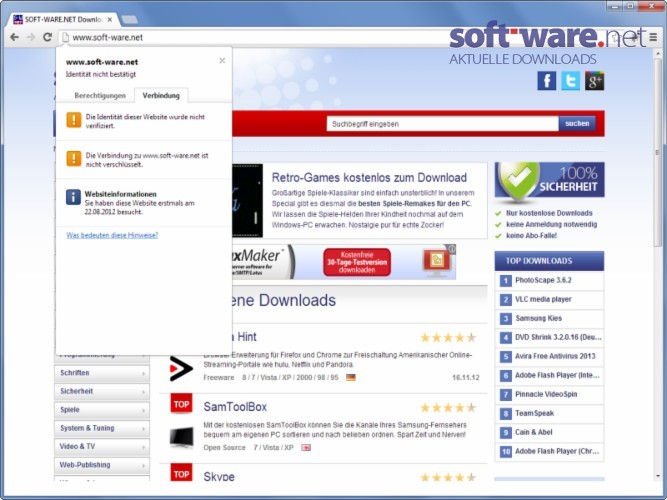This screenshot has height=500, width=667.
Task: Click the language flag icon for SamToolBox
Action: pyautogui.click(x=306, y=448)
